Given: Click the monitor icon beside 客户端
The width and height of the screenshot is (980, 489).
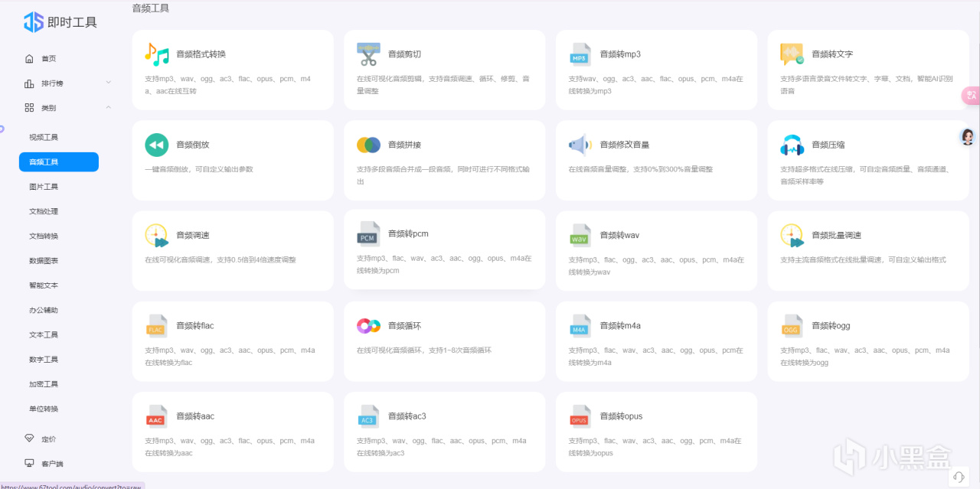Looking at the screenshot, I should coord(29,464).
